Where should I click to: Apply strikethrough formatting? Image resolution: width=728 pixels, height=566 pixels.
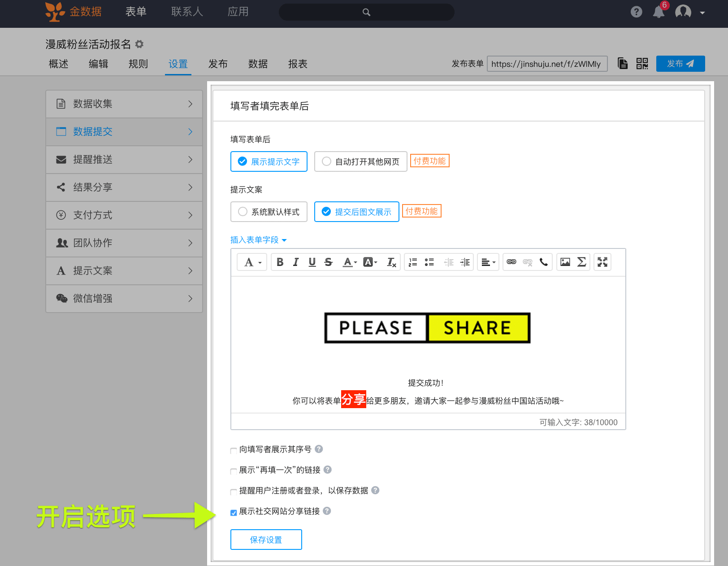329,262
